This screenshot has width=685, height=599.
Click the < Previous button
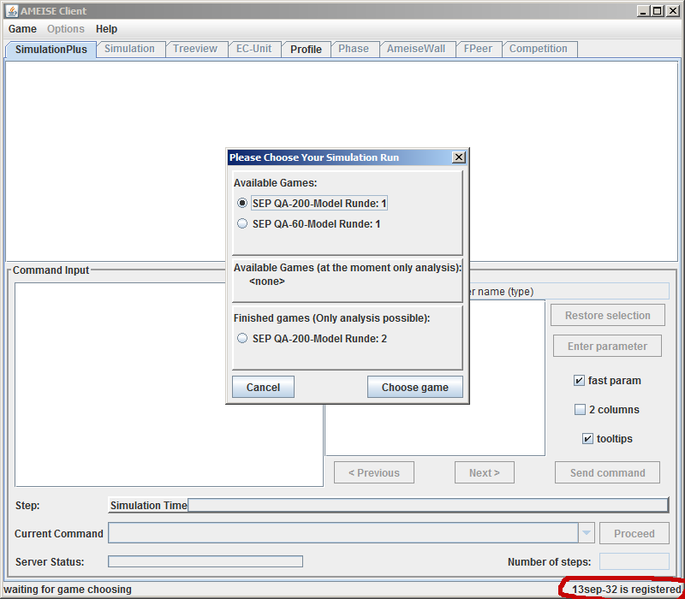coord(374,473)
